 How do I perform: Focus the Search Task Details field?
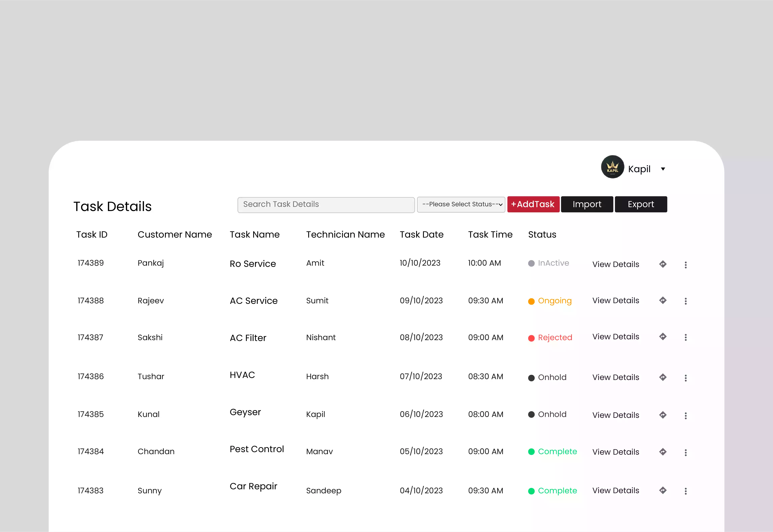326,205
